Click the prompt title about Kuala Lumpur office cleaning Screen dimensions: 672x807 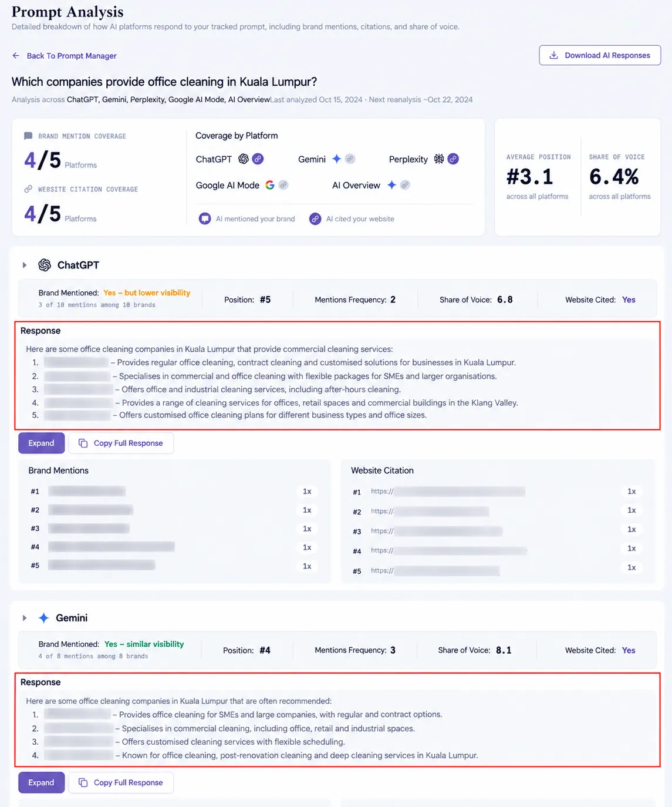click(164, 82)
